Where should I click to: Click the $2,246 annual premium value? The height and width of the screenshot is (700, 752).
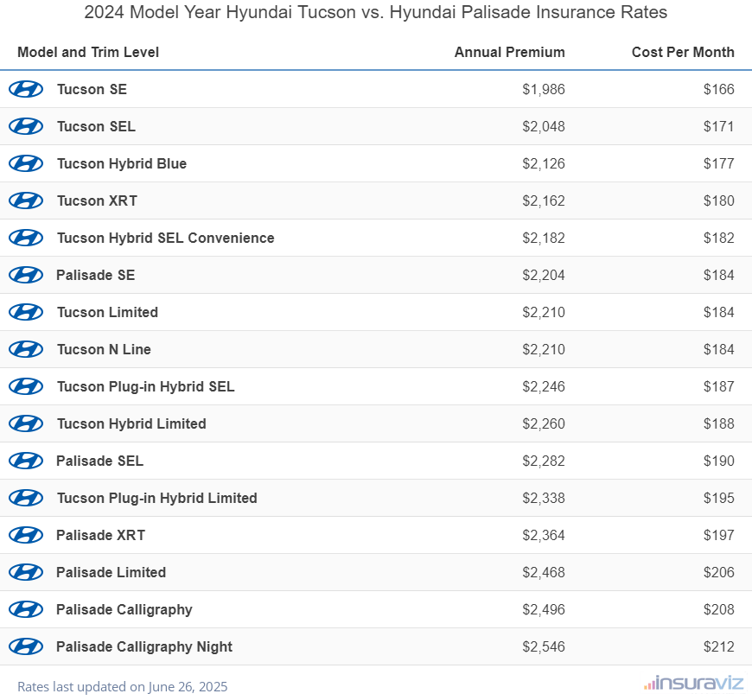(544, 386)
